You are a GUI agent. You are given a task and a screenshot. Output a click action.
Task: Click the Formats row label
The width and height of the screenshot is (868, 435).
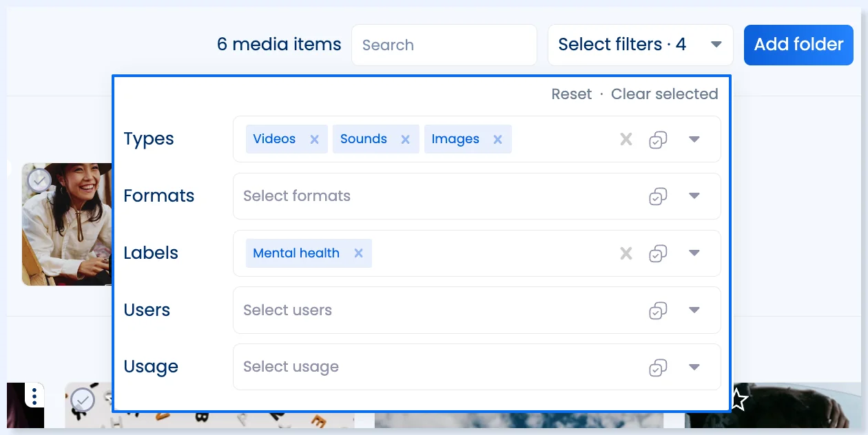coord(159,196)
